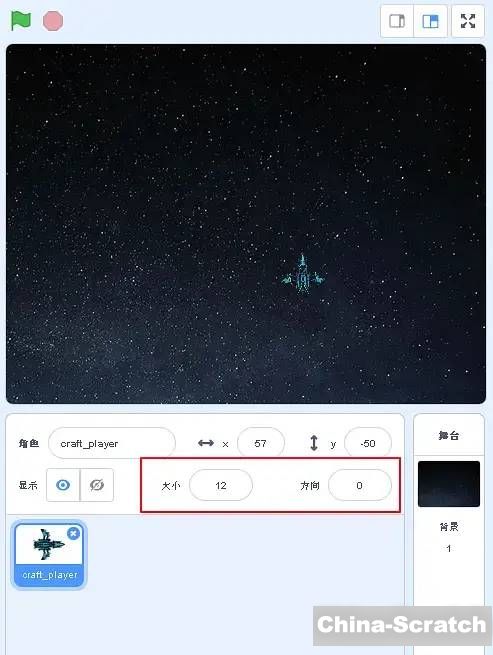Click the 舞台 stage panel header

(x=449, y=436)
